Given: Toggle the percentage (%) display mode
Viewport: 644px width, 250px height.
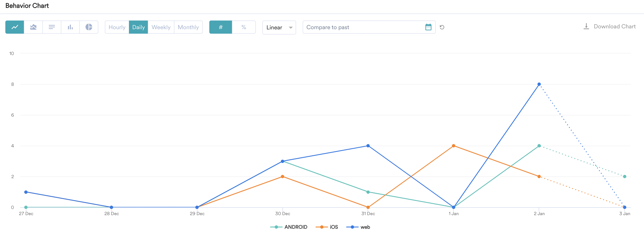Looking at the screenshot, I should pos(244,27).
